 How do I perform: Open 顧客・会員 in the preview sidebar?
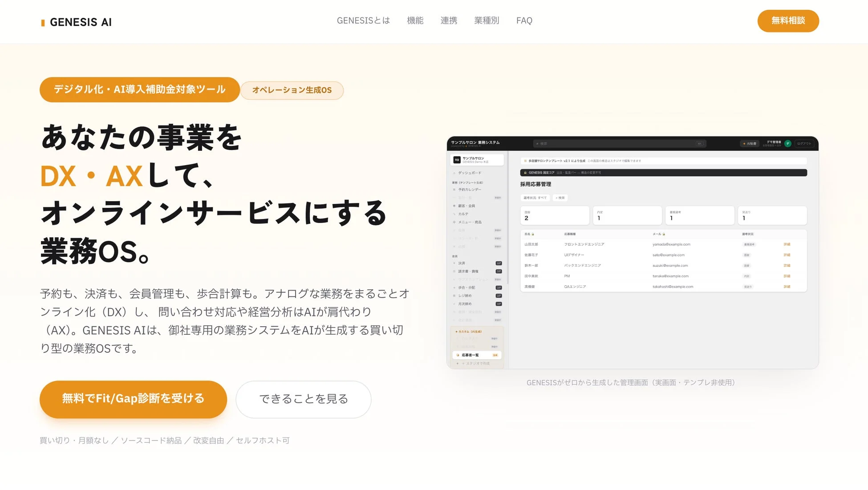(466, 206)
